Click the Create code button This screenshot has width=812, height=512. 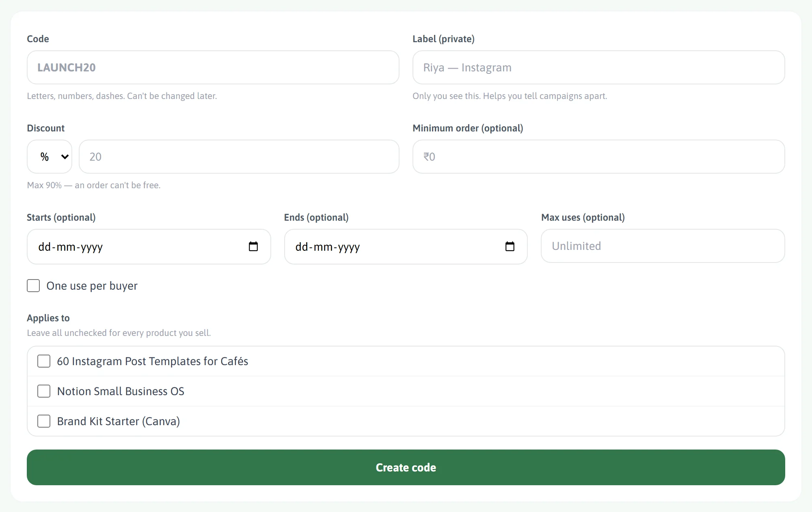coord(406,467)
